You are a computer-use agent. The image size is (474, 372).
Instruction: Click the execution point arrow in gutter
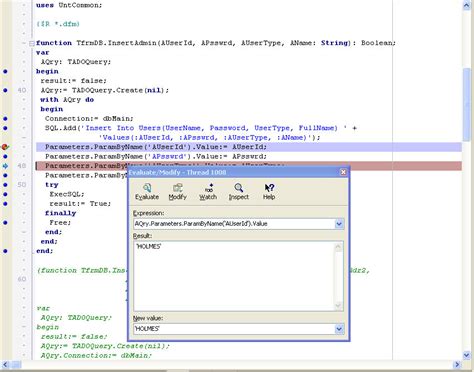pos(5,166)
